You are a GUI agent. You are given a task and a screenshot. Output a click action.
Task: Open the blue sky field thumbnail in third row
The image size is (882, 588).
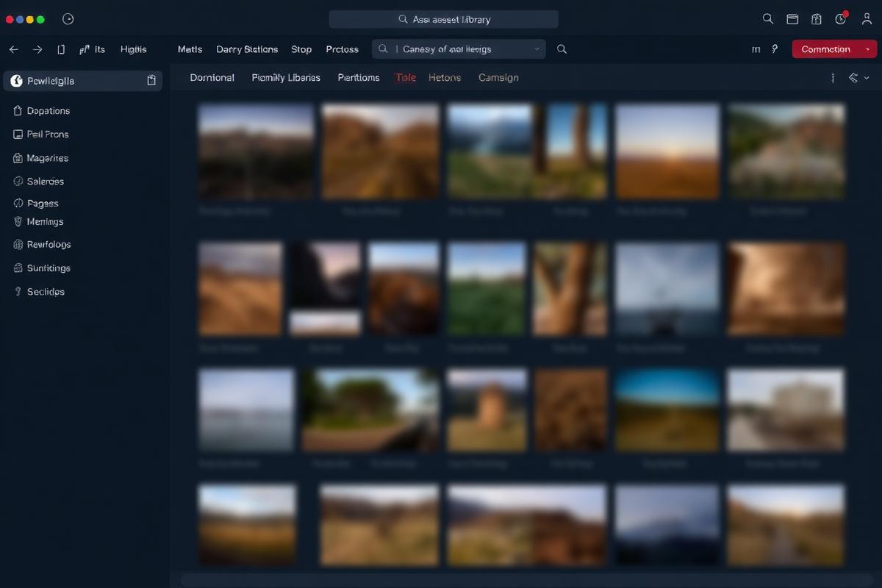point(667,409)
